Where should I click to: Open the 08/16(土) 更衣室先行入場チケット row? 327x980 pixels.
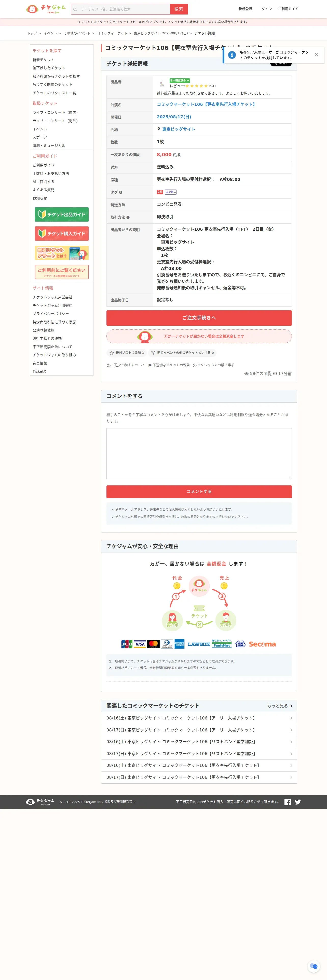click(x=199, y=766)
